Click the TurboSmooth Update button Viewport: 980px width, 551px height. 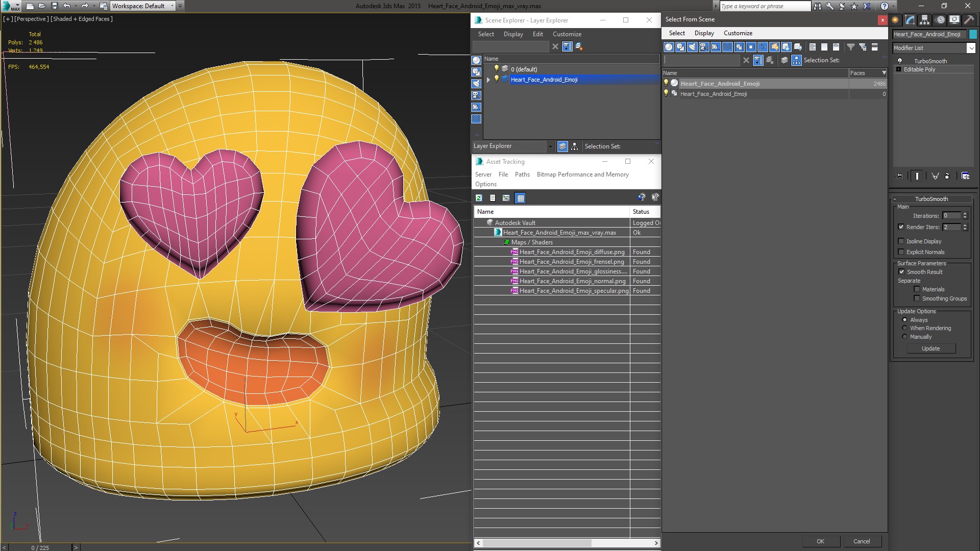click(930, 348)
